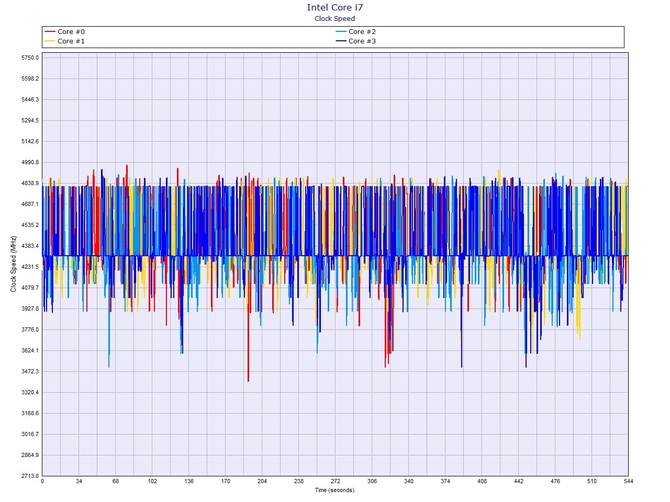
Task: Click the 0 mark on the time axis
Action: (x=42, y=482)
